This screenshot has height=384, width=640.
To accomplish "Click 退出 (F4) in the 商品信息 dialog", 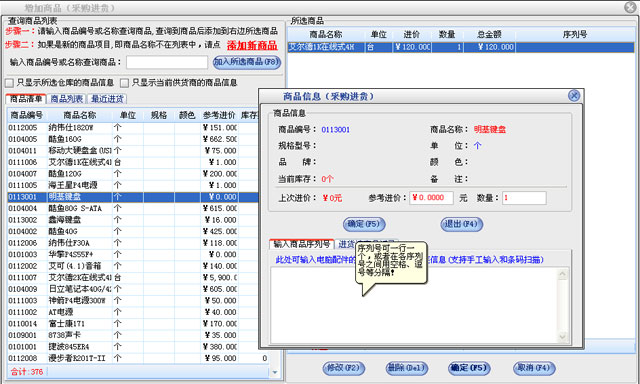I will click(x=461, y=224).
